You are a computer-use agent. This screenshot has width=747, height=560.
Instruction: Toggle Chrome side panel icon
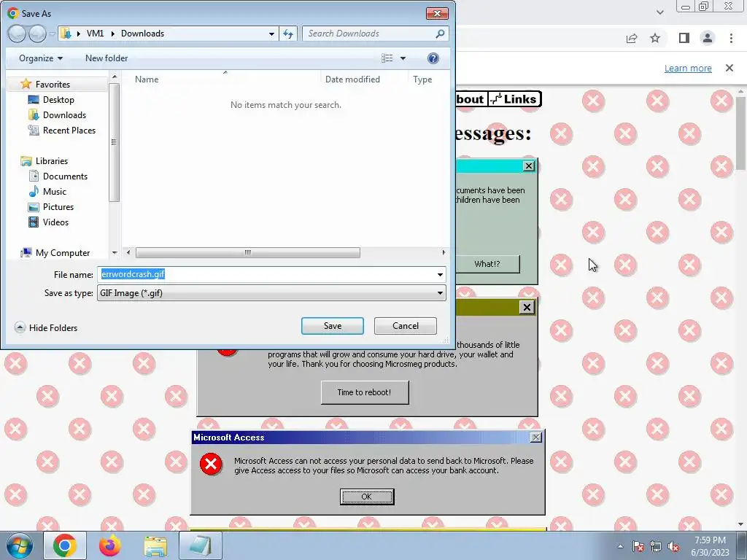(x=684, y=38)
